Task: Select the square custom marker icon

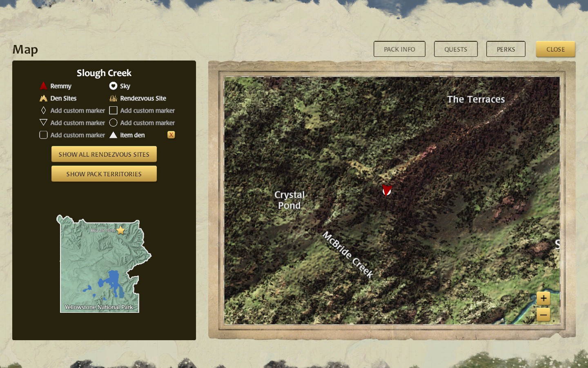Action: 113,110
